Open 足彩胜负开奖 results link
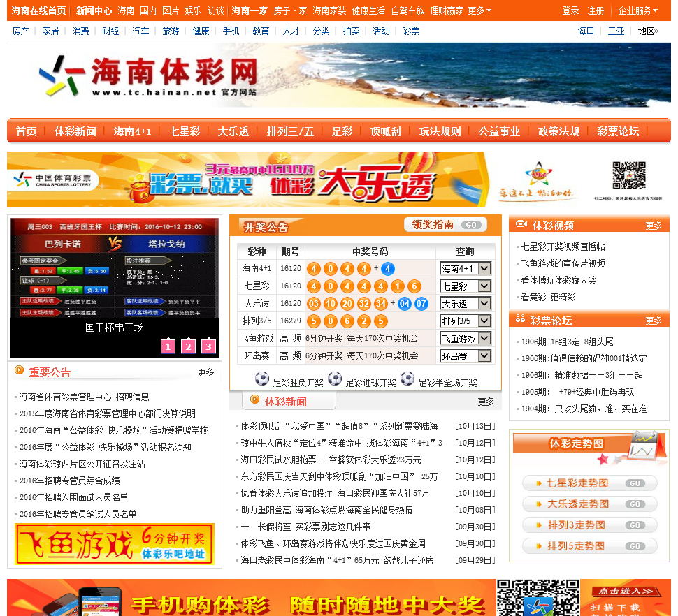Viewport: 678px width, 616px height. (x=298, y=383)
